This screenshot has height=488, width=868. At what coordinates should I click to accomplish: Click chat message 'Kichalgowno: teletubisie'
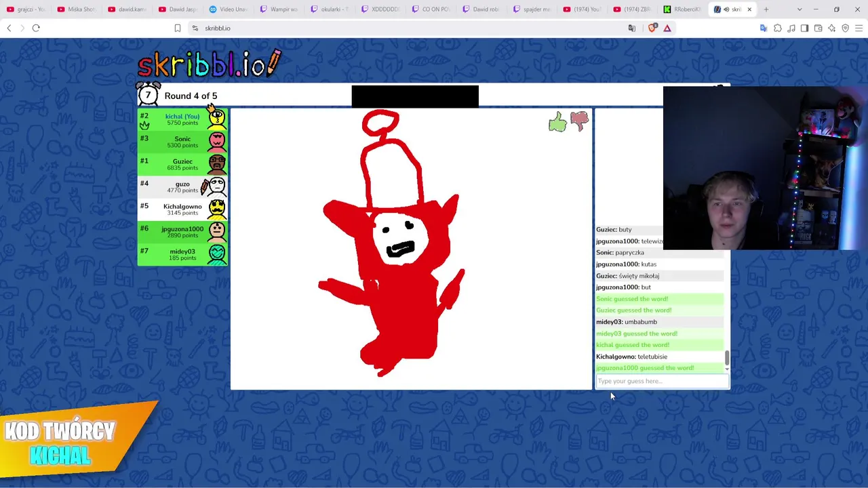tap(631, 357)
